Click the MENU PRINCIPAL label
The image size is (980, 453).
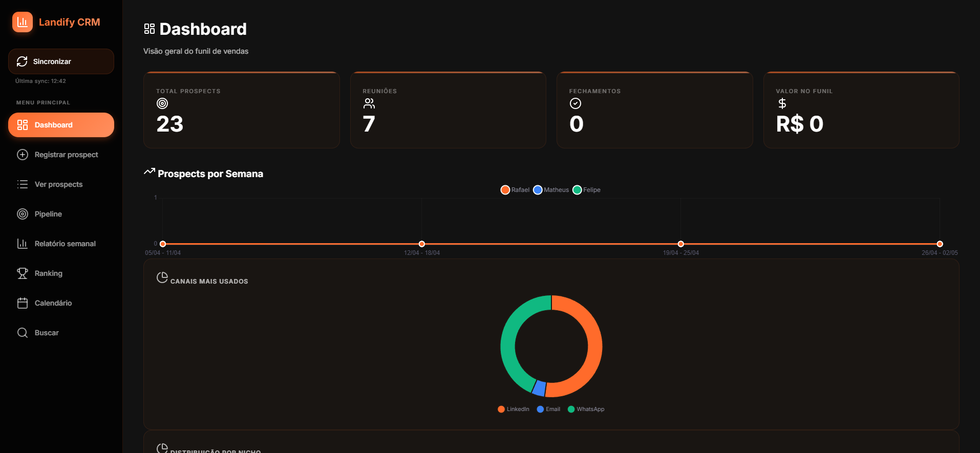coord(43,103)
